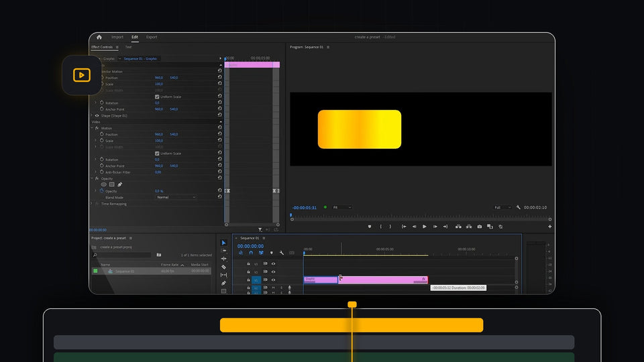Open the Fit zoom level dropdown
Screen dimensions: 644x362
pyautogui.click(x=342, y=208)
